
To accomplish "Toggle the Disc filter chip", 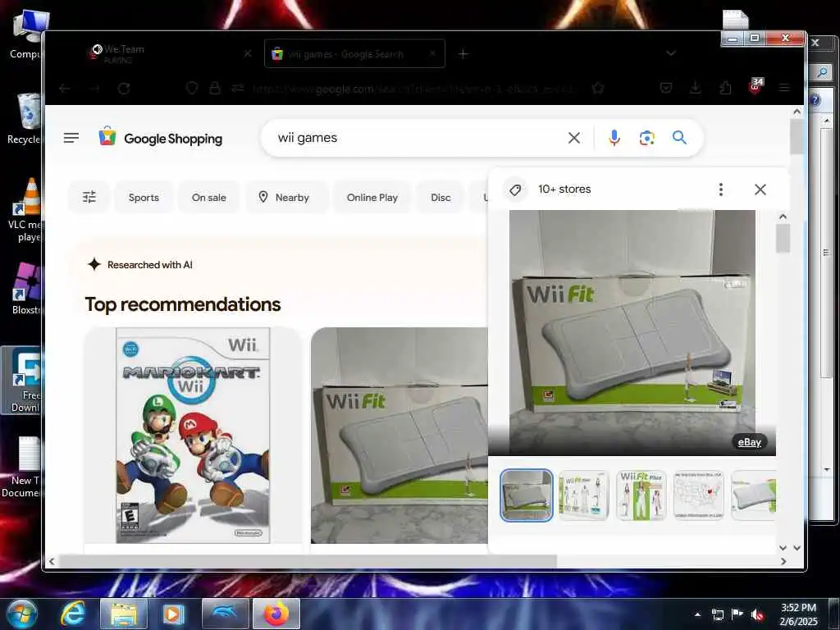I will click(441, 197).
